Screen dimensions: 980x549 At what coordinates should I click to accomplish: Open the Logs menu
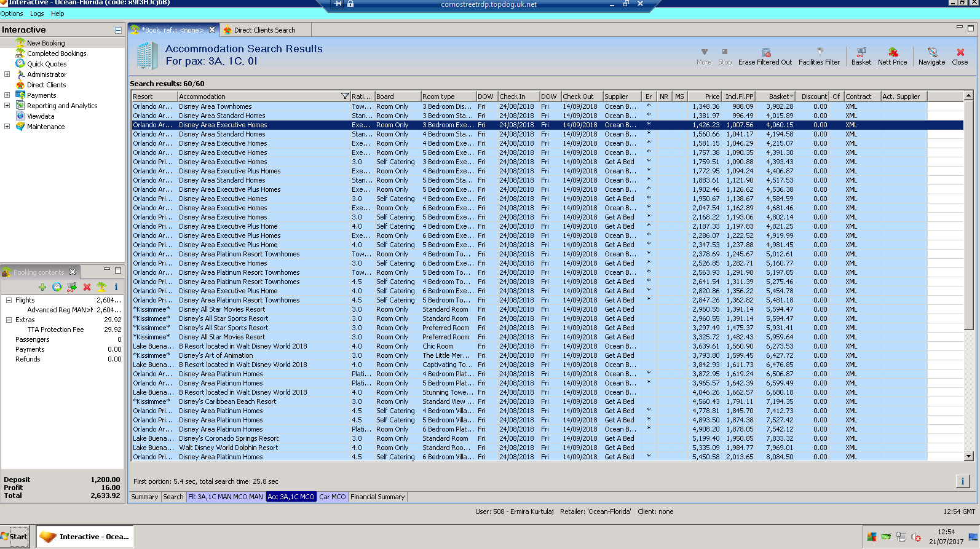37,14
